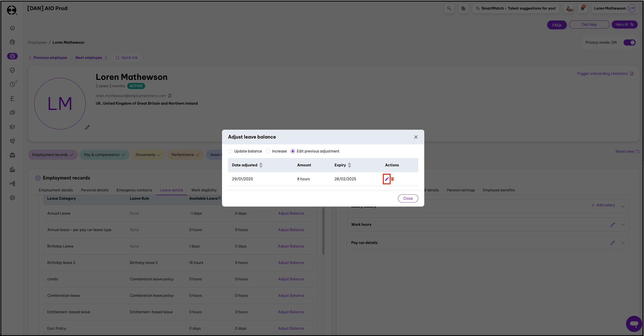Click the copy email address icon
Image resolution: width=644 pixels, height=336 pixels.
pos(170,96)
